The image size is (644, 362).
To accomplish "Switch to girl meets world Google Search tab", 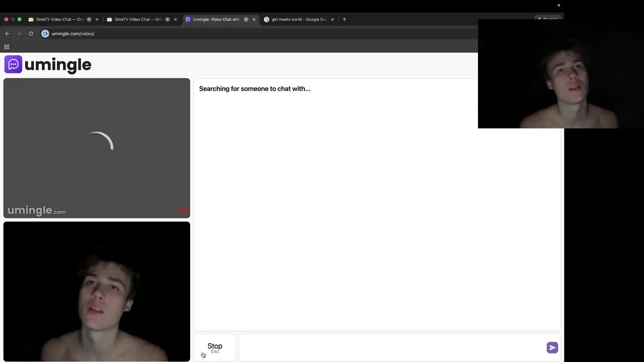I will pos(298,20).
